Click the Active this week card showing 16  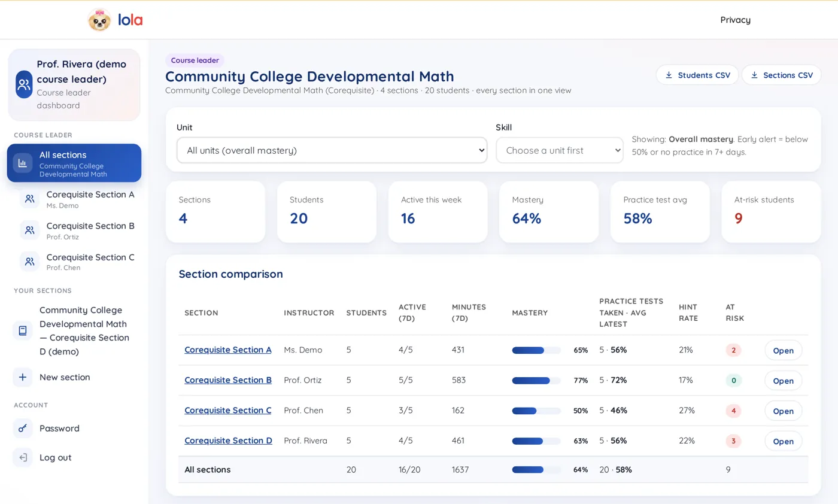pos(438,212)
